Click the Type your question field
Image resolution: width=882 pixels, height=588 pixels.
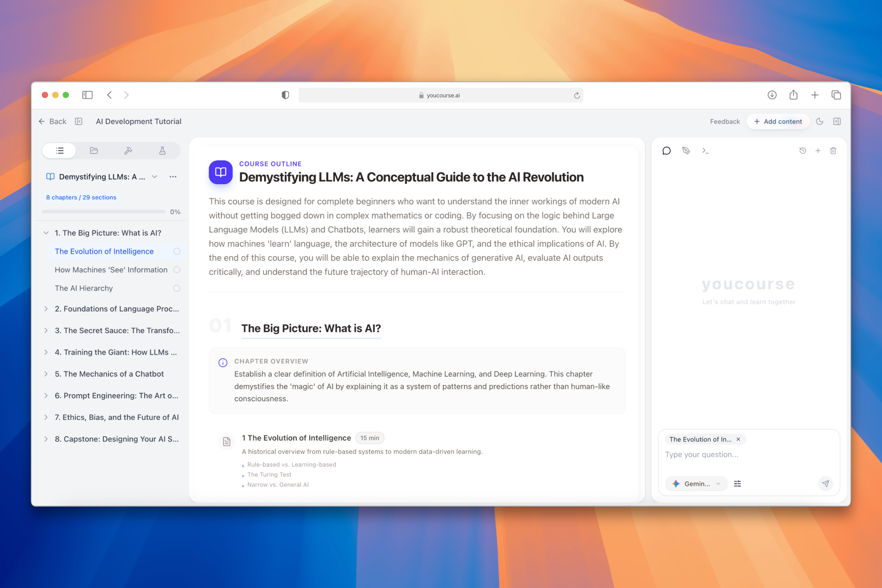tap(749, 454)
